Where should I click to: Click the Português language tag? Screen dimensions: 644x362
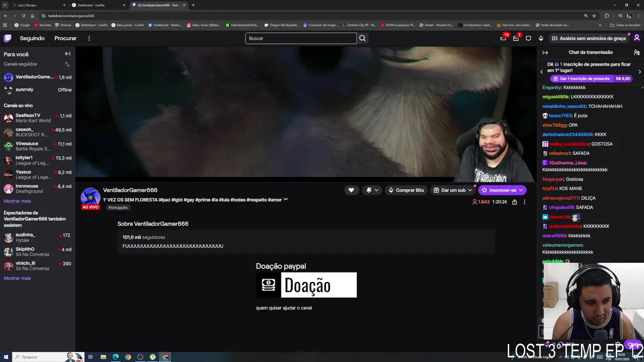click(118, 208)
